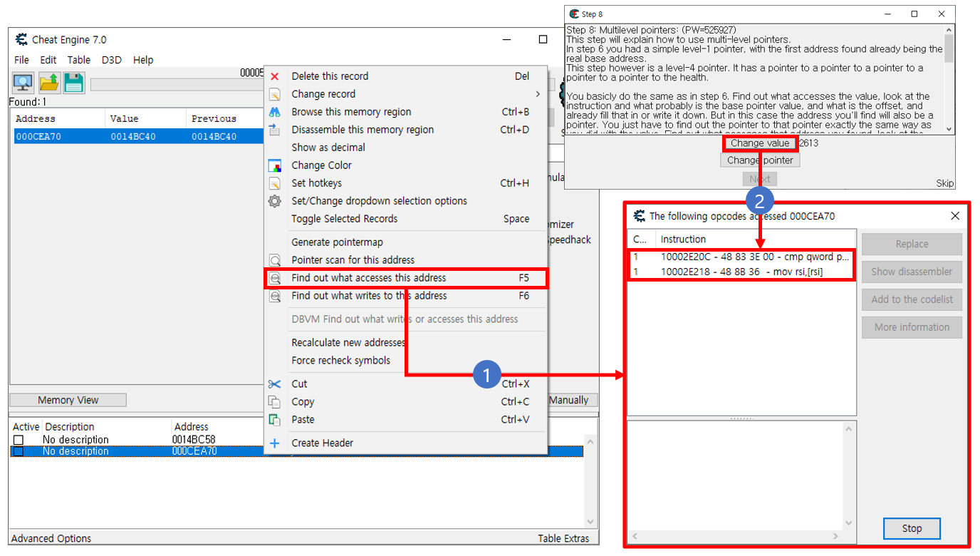This screenshot has width=980, height=556.
Task: Select found address row 000CEA70 in results
Action: (x=138, y=136)
